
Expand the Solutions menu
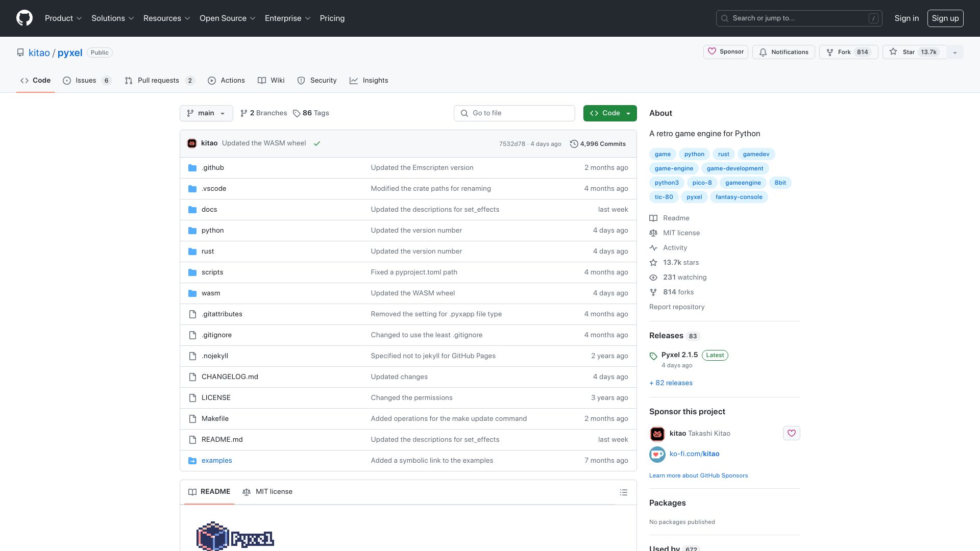point(113,18)
